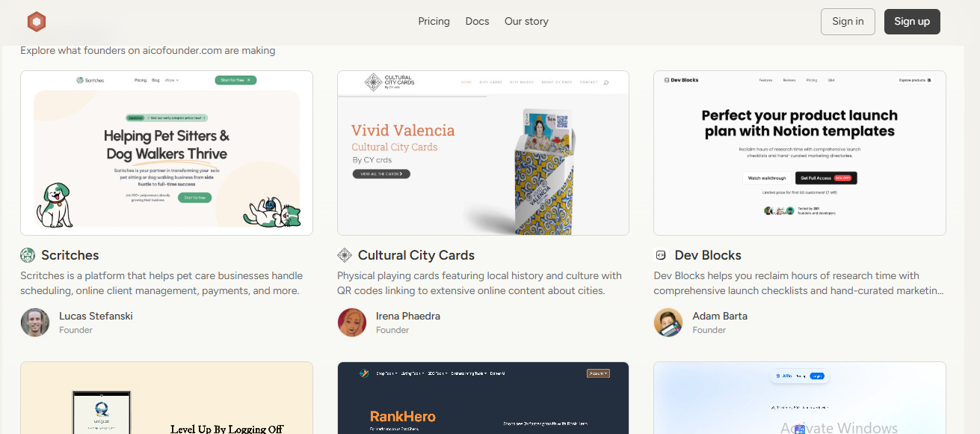Image resolution: width=980 pixels, height=434 pixels.
Task: Click the Cultural City Cards diamond icon
Action: click(x=345, y=255)
